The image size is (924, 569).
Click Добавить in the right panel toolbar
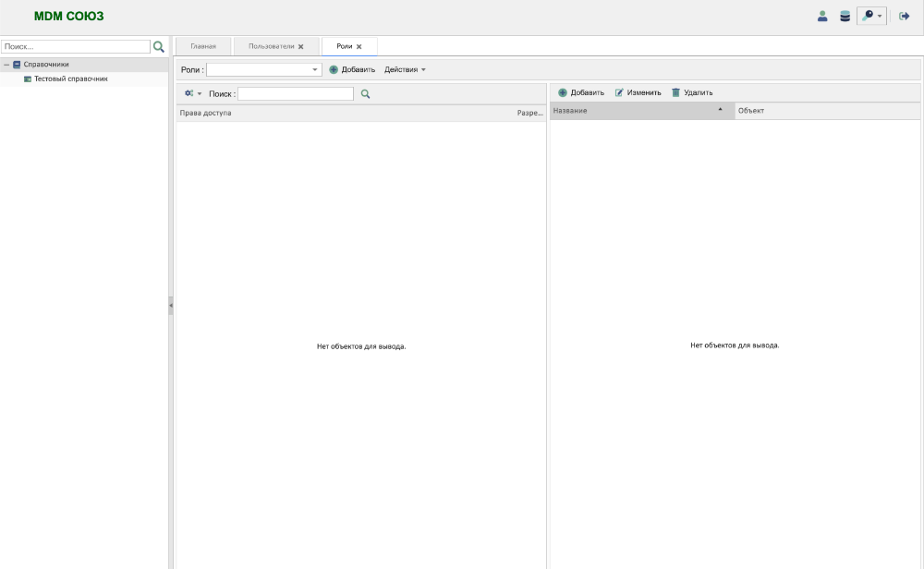581,92
